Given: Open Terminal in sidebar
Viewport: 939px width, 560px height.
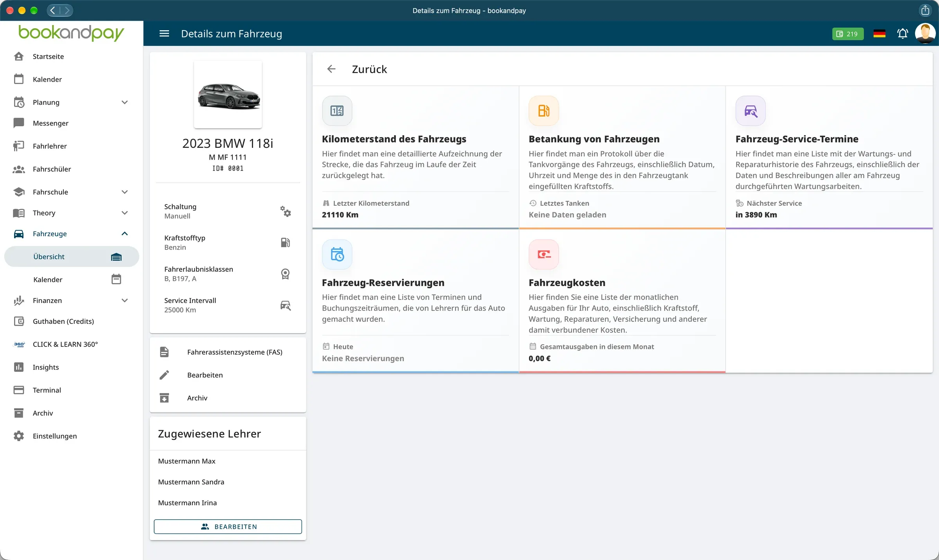Looking at the screenshot, I should pos(72,390).
